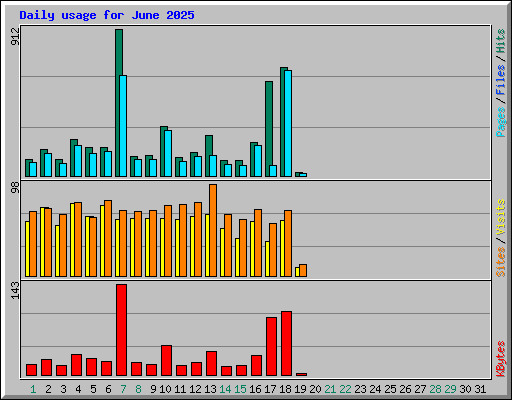Click the tiny red KBytes bar for day 19
The height and width of the screenshot is (400, 512).
301,374
